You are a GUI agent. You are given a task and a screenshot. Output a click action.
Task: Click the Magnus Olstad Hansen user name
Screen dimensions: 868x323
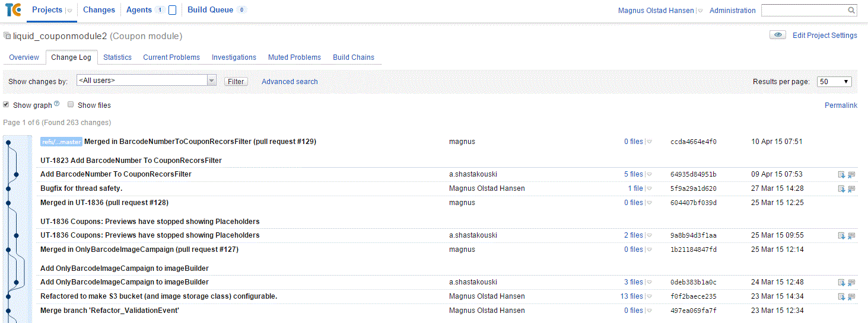(656, 11)
